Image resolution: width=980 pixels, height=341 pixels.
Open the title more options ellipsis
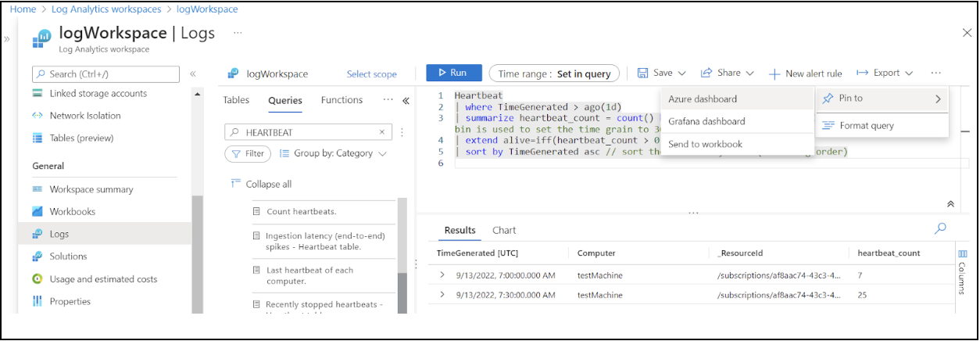click(x=238, y=33)
